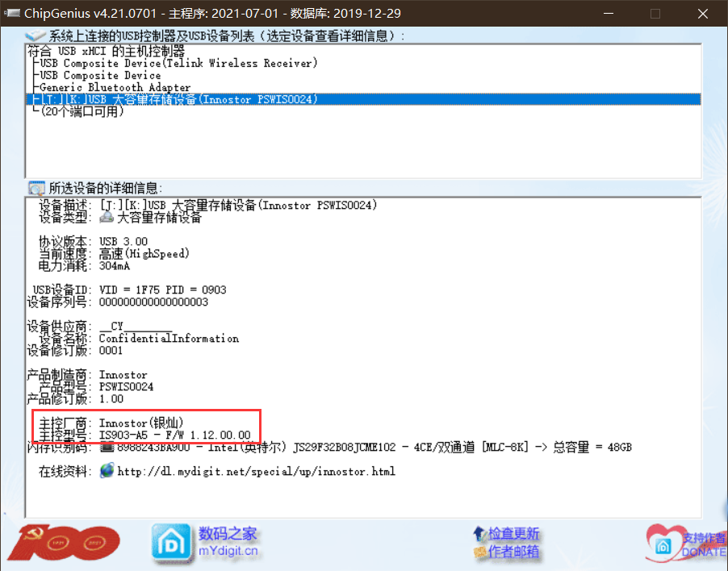Click the heart-shaped DONATE icon at bottom right
Viewport: 728px width, 571px height.
coord(663,543)
